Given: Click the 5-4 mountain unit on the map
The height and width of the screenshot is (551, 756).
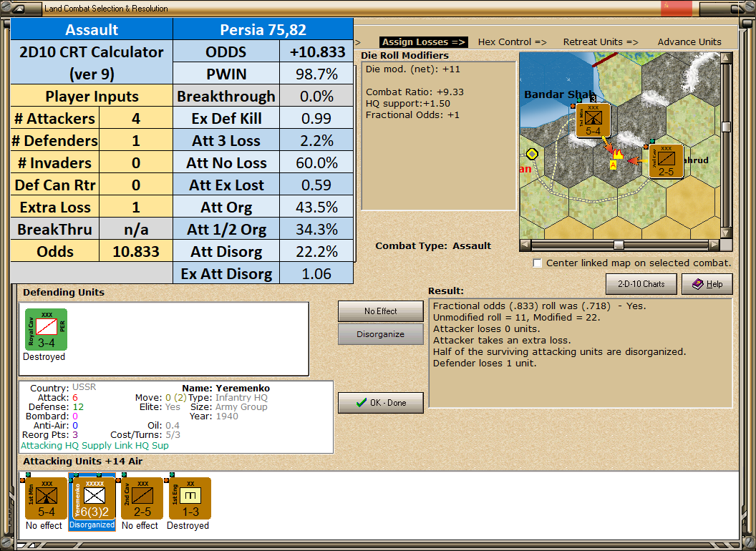Looking at the screenshot, I should [x=593, y=120].
